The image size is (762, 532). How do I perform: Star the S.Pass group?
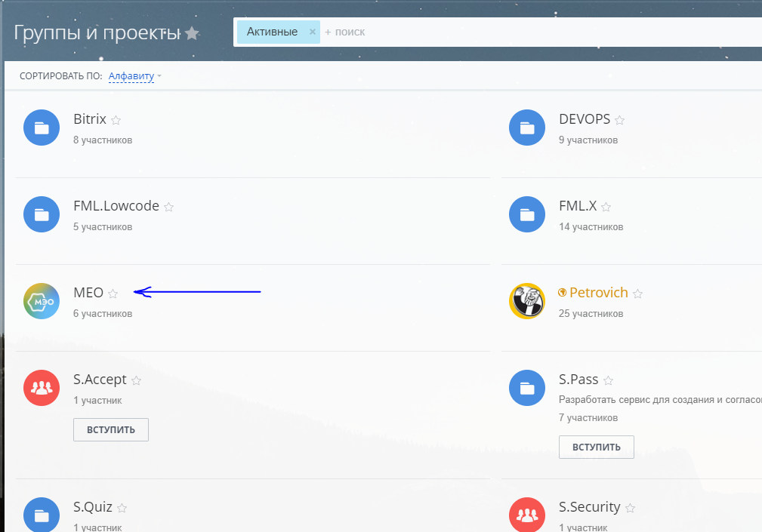pos(608,380)
